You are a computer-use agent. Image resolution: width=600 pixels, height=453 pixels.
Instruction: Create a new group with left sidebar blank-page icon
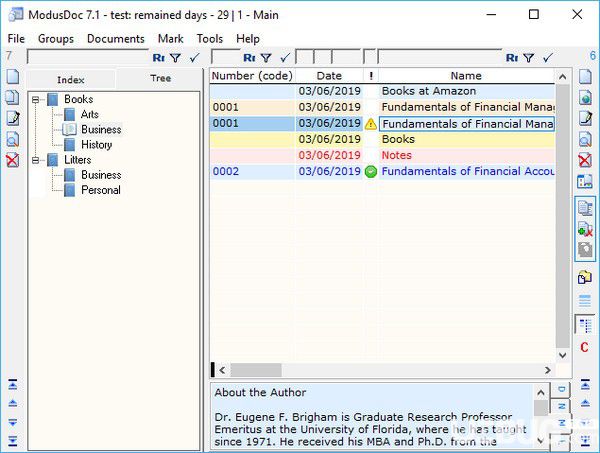[x=13, y=77]
